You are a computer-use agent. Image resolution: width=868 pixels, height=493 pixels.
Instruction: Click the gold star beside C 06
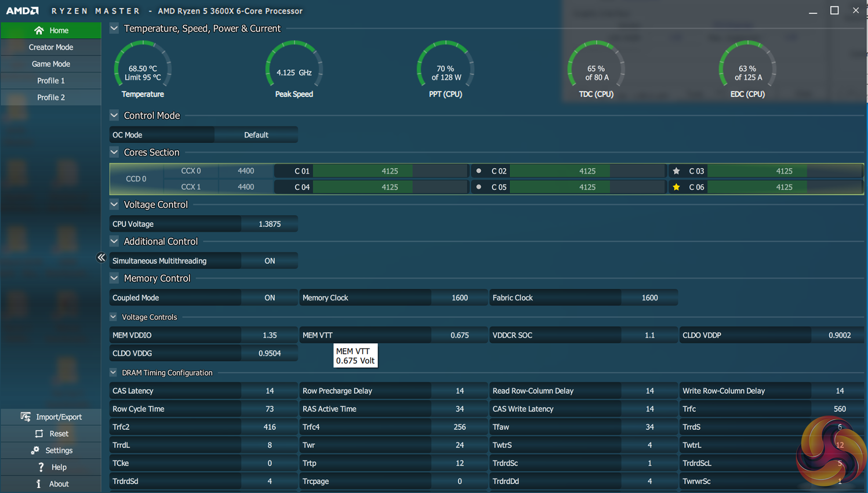pos(676,187)
